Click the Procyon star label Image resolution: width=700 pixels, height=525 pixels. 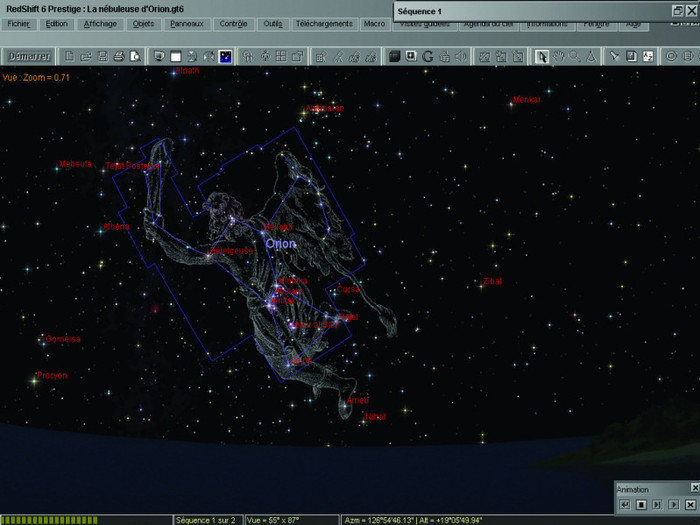pos(52,375)
